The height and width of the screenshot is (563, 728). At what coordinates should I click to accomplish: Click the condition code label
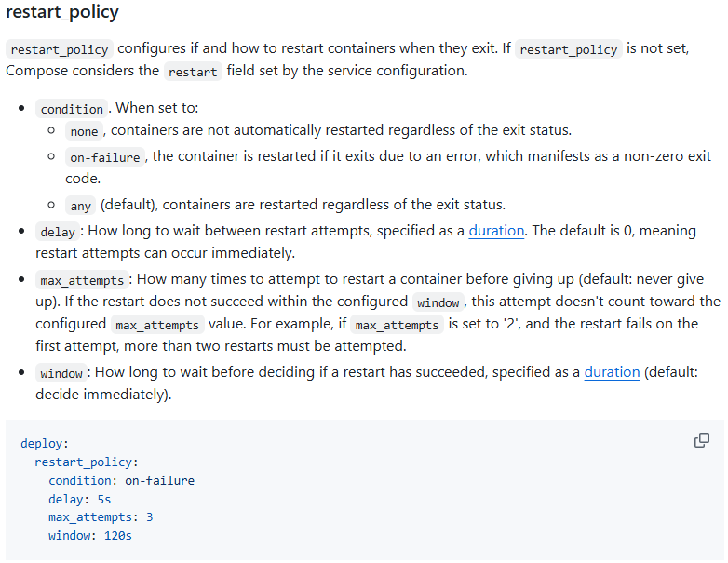[x=72, y=109]
